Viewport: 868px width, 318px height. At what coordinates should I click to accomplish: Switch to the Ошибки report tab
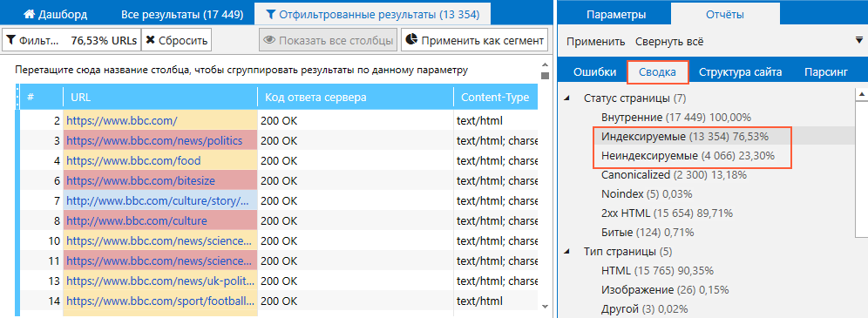[x=594, y=72]
